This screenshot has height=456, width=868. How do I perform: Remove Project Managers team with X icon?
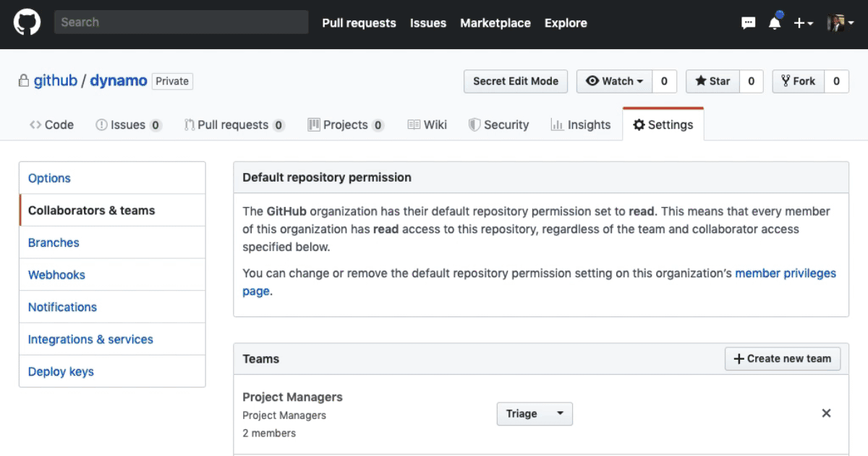826,413
